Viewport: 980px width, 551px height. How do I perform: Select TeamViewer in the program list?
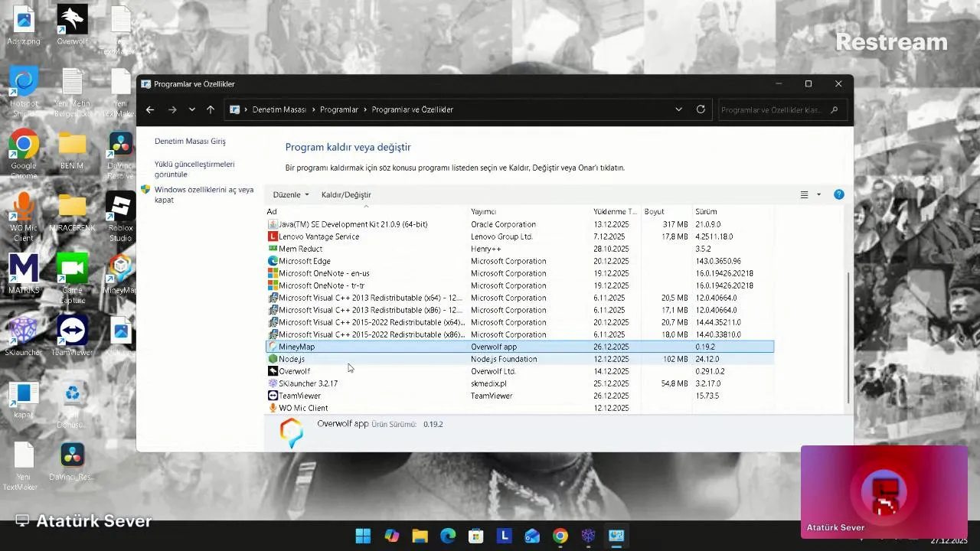pos(520,396)
